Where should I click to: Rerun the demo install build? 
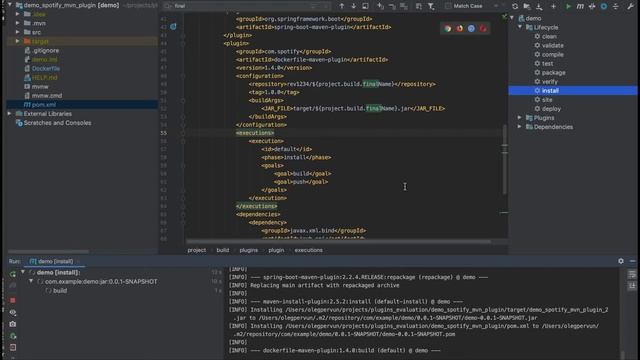coord(13,274)
